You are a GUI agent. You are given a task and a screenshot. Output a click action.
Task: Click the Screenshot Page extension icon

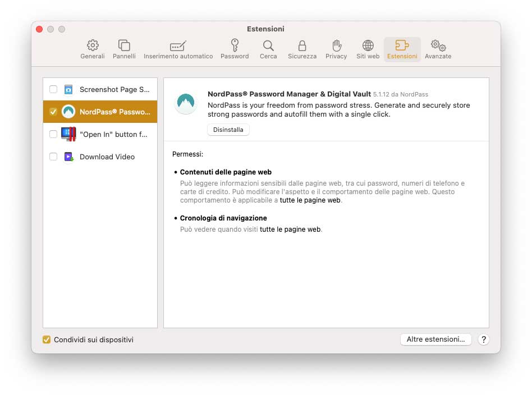tap(68, 89)
